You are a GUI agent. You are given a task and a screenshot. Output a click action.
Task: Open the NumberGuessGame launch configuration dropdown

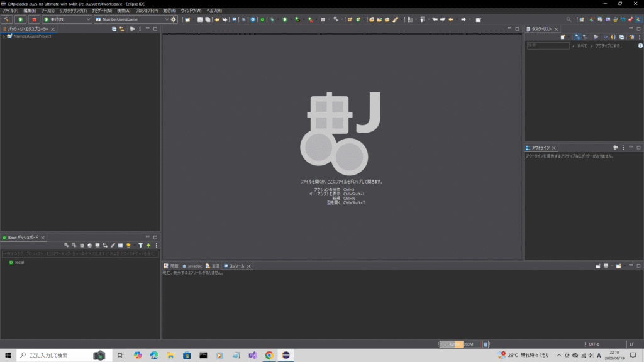point(131,19)
